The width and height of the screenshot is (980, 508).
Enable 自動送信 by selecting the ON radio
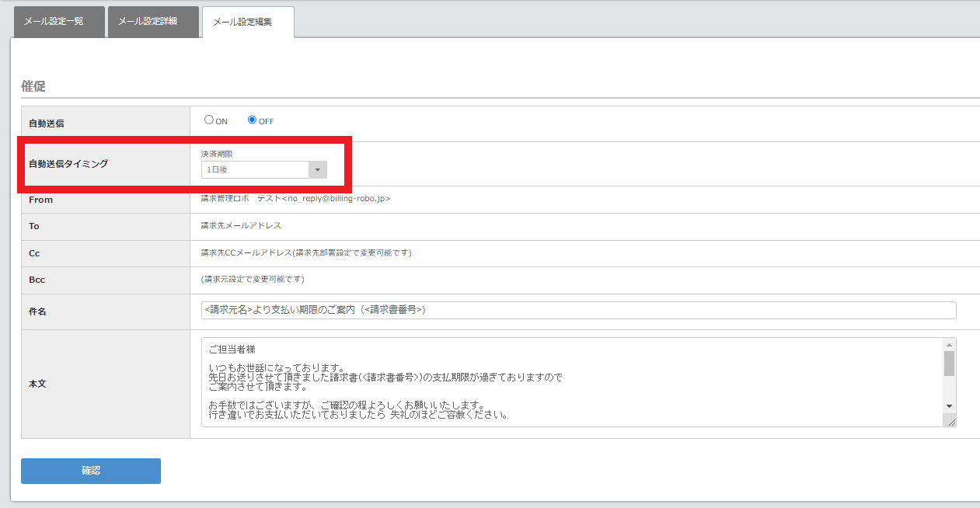(x=209, y=120)
